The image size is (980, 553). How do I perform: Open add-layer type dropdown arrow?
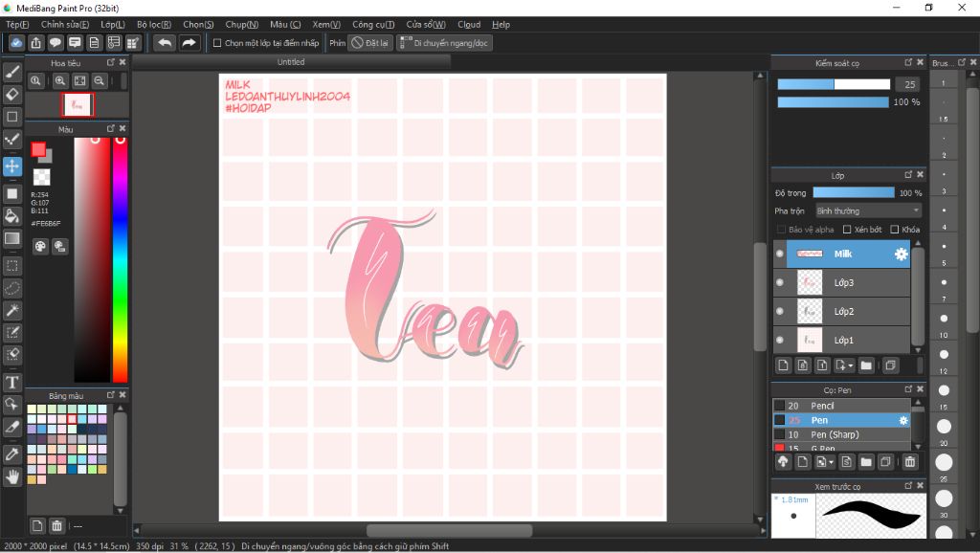point(851,365)
